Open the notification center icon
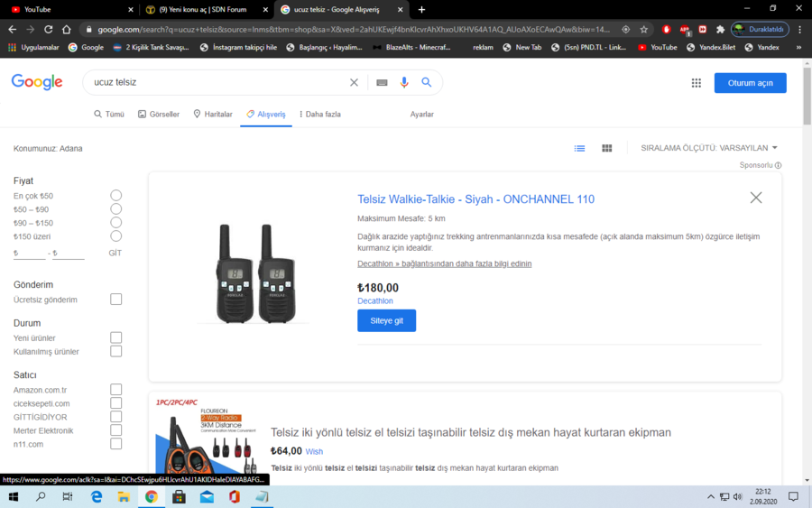Viewport: 812px width, 508px height. 793,497
